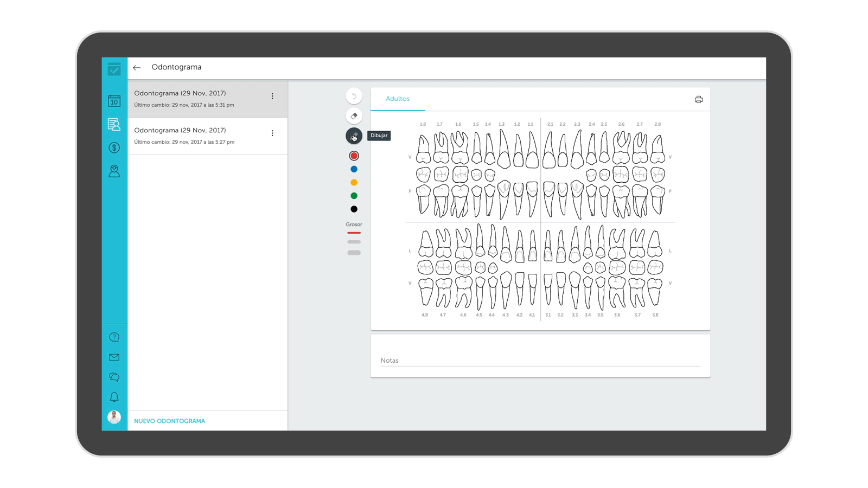Click the Odontograma page title
Screen dimensions: 868x488
[176, 67]
